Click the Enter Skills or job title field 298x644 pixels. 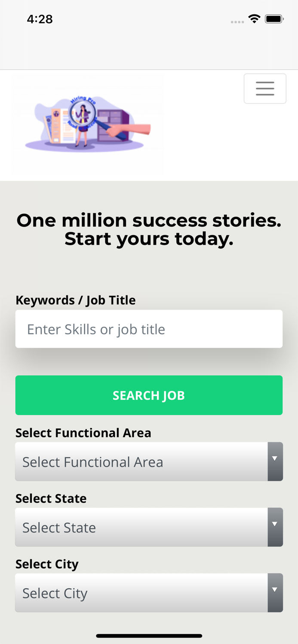click(x=149, y=328)
